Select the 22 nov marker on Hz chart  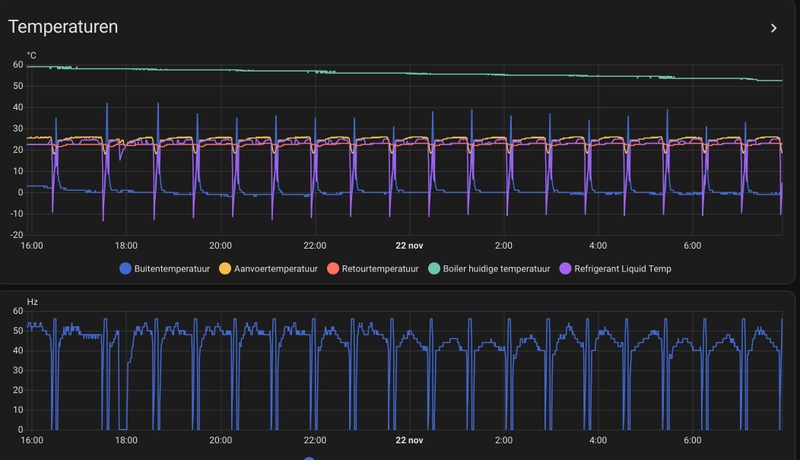409,440
